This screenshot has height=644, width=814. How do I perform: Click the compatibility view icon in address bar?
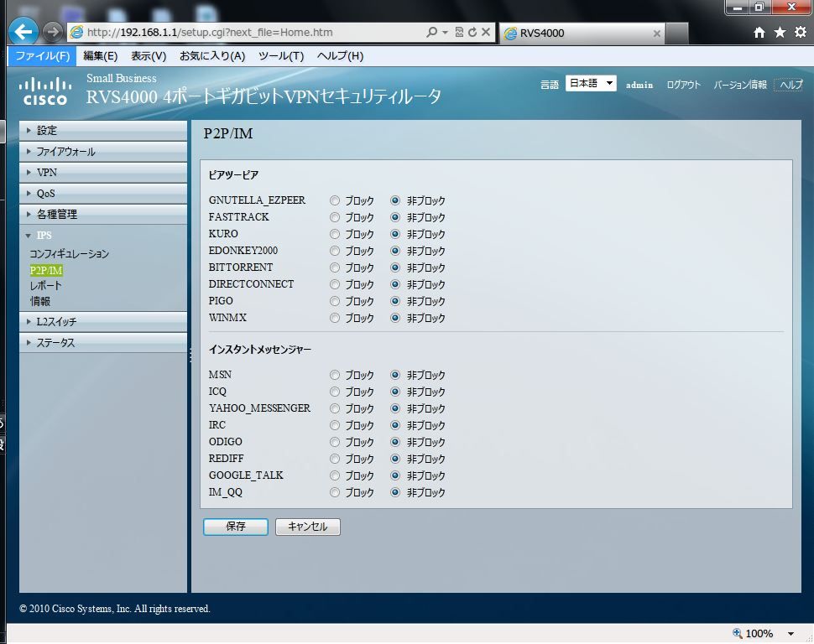click(459, 32)
